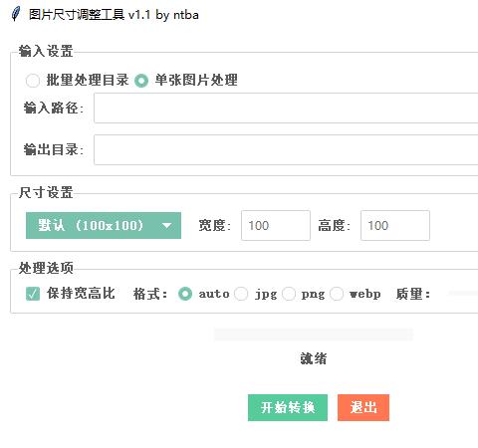Click the 质量 quality slider track
The width and height of the screenshot is (478, 448).
463,294
